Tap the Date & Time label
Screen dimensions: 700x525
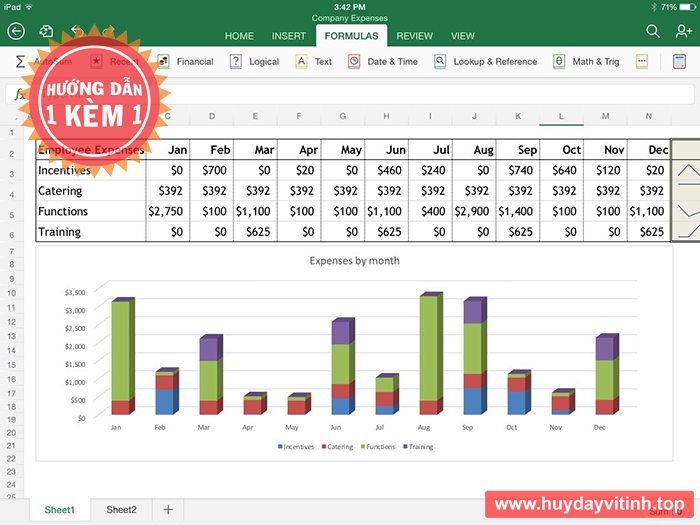(392, 62)
